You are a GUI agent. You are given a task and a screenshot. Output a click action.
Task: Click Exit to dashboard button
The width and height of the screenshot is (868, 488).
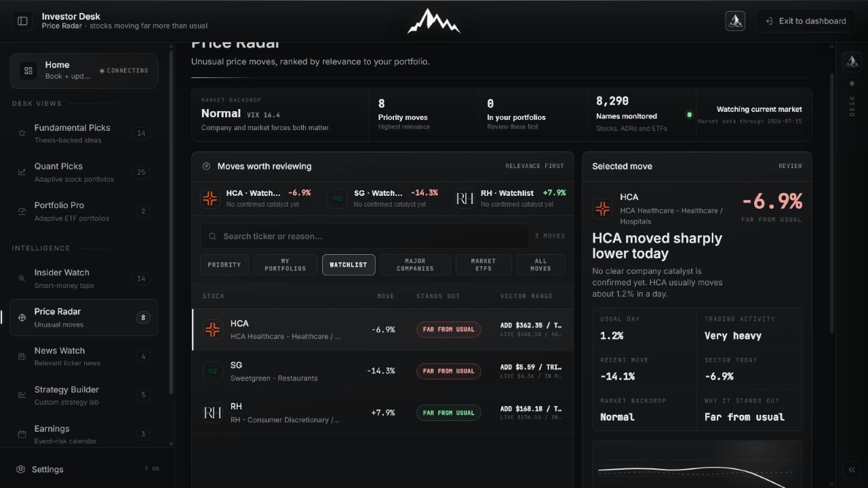click(x=805, y=21)
